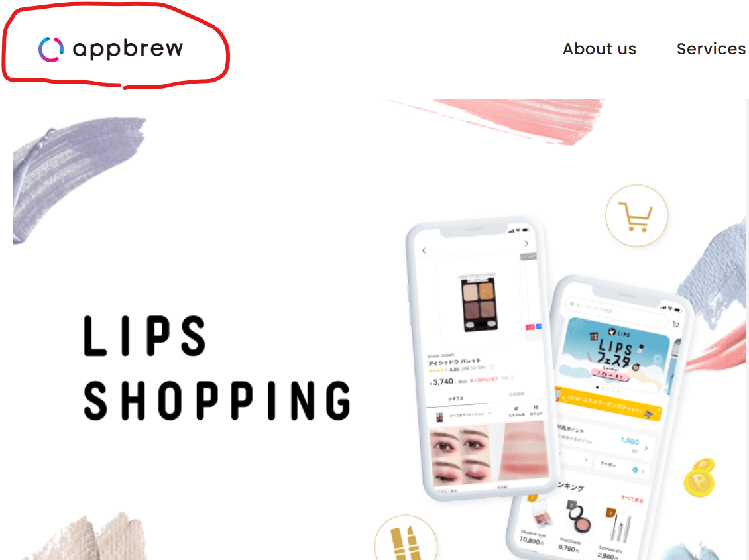This screenshot has width=749, height=560.
Task: Tap the yellow cosmetics coupon gacha banner
Action: 608,404
